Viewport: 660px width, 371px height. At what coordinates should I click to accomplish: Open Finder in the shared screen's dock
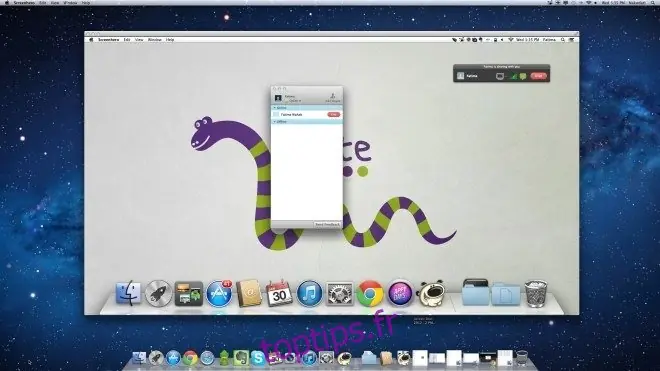click(128, 293)
